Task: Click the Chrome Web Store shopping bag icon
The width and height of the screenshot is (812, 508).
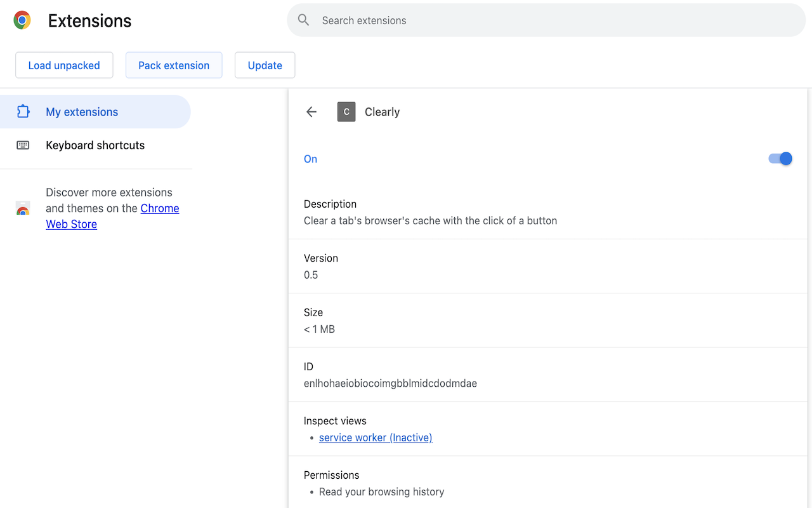Action: coord(23,208)
